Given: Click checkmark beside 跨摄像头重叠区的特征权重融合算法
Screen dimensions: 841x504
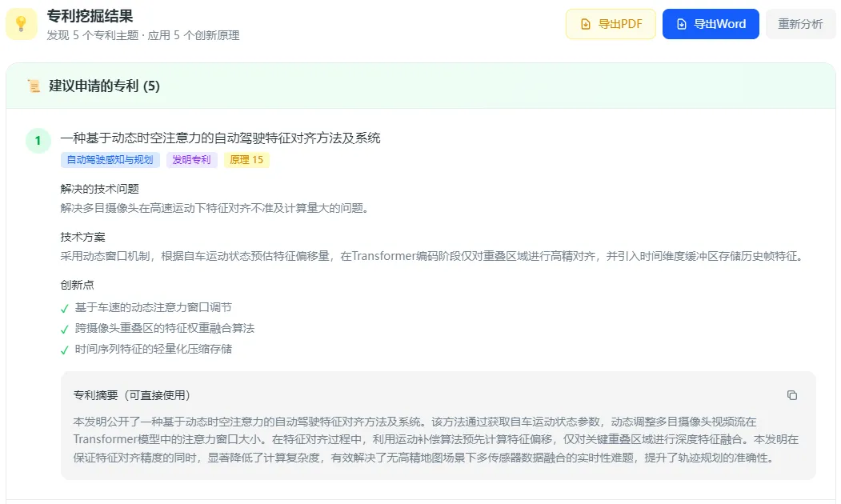Looking at the screenshot, I should pos(65,330).
